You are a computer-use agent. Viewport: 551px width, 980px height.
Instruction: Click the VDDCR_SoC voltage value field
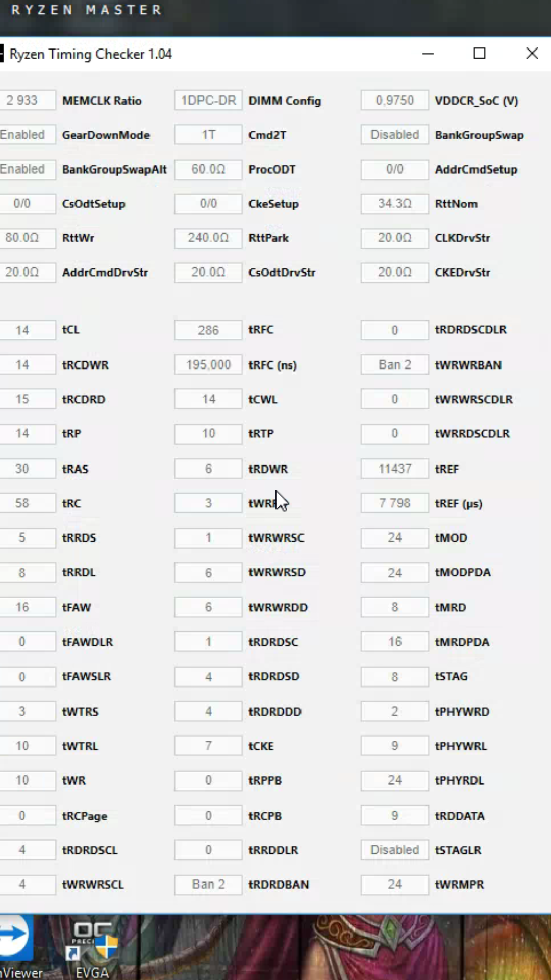pyautogui.click(x=394, y=101)
